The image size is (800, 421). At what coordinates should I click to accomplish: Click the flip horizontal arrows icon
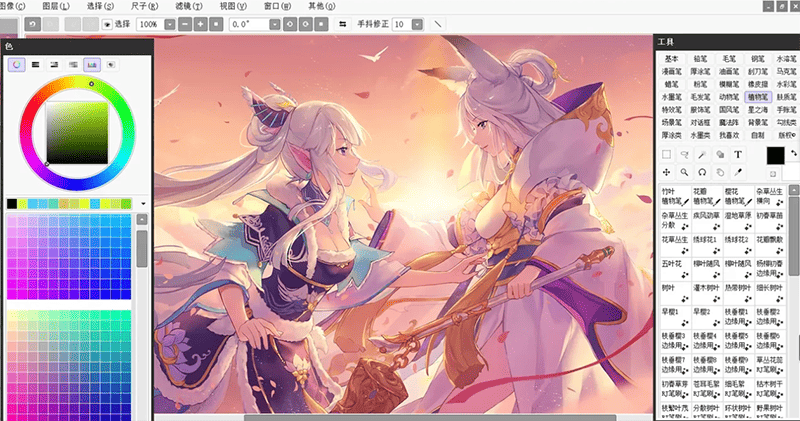pos(343,24)
